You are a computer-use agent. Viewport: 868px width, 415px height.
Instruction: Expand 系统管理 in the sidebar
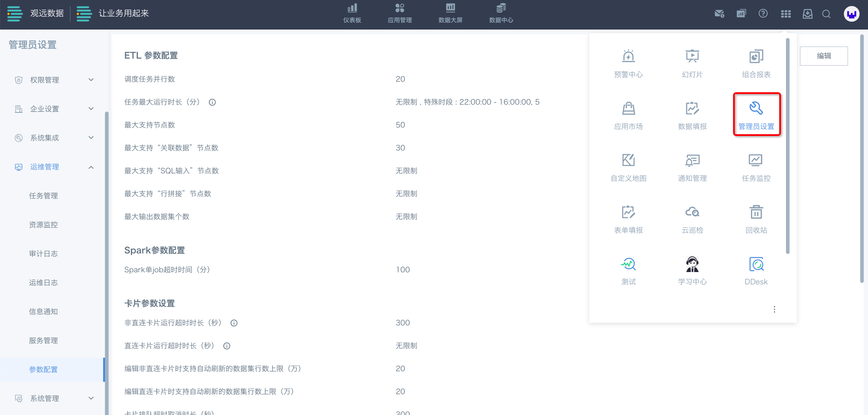click(x=54, y=398)
